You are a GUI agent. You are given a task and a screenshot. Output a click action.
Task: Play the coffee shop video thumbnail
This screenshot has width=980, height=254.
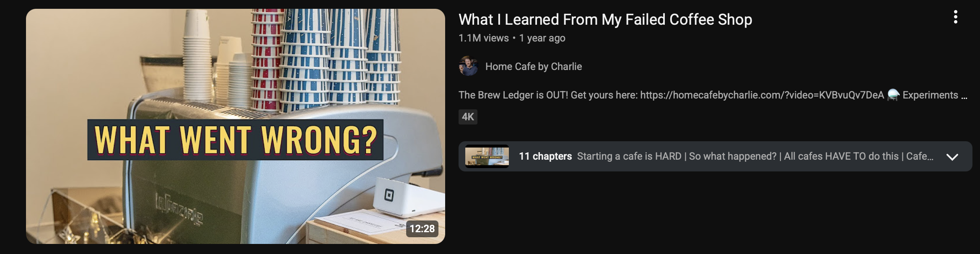[236, 126]
